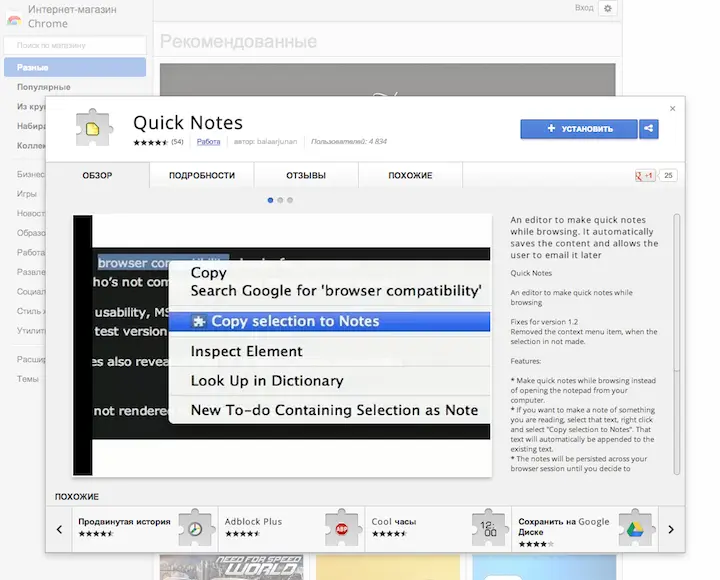This screenshot has width=720, height=580.
Task: Select the first carousel dot
Action: pyautogui.click(x=270, y=200)
